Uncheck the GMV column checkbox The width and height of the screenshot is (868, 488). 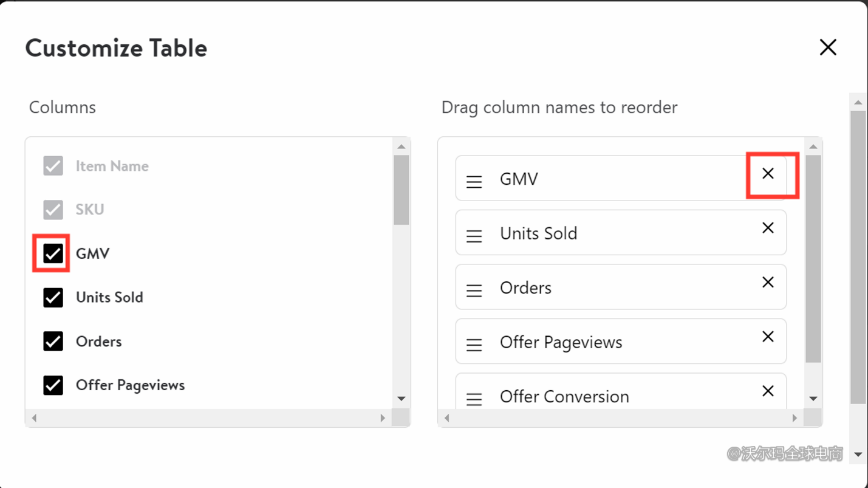pos(53,253)
